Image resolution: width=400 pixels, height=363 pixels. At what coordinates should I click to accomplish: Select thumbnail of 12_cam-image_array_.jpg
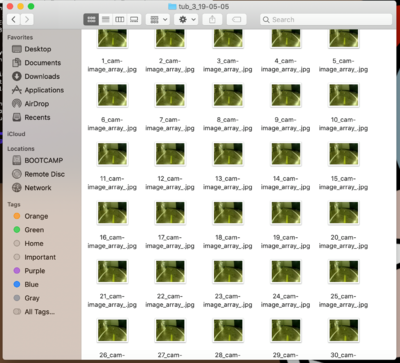170,154
